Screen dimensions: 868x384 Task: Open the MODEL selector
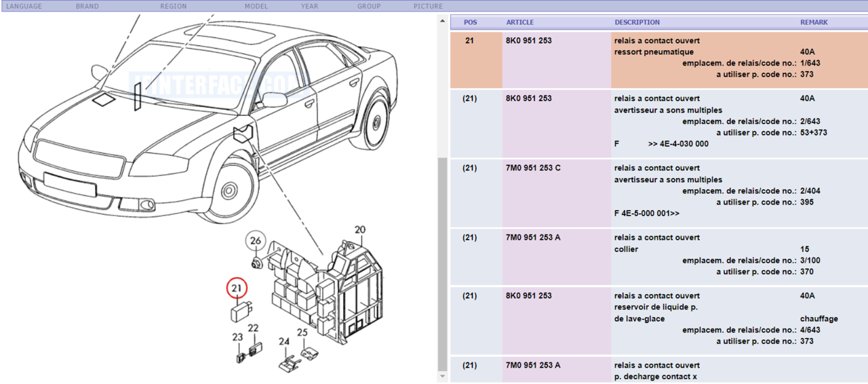(256, 6)
